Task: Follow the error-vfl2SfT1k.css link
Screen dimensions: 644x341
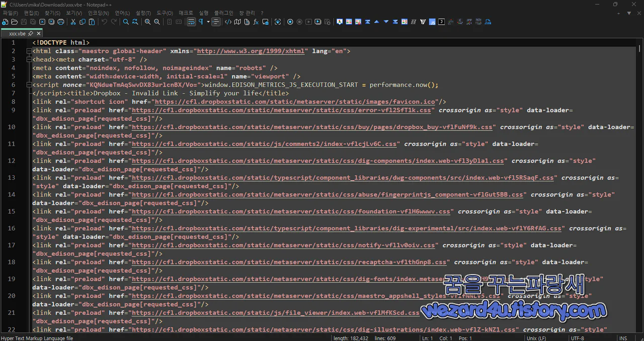Action: coord(282,110)
